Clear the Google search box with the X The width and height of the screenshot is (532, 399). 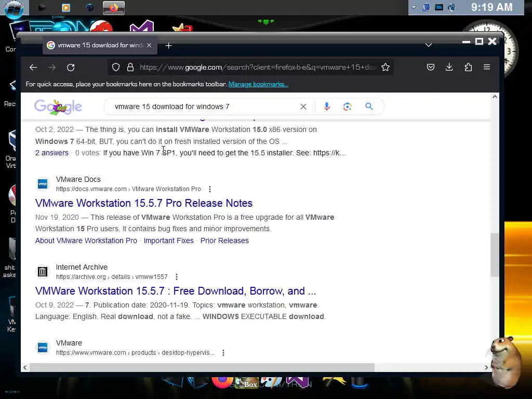[303, 107]
